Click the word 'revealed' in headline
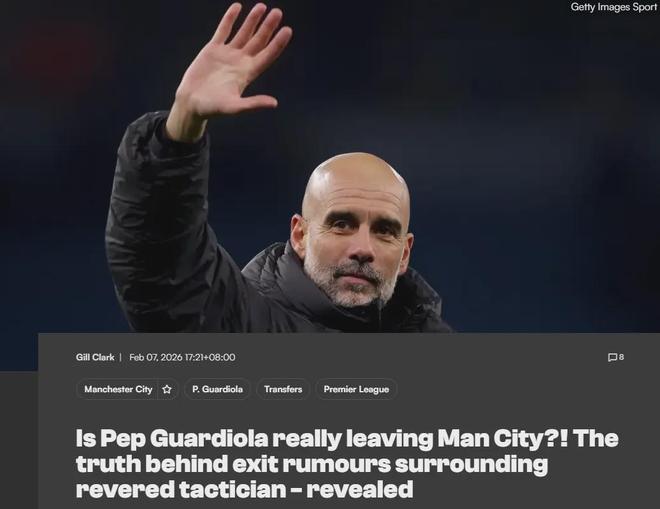This screenshot has height=509, width=660. point(359,489)
